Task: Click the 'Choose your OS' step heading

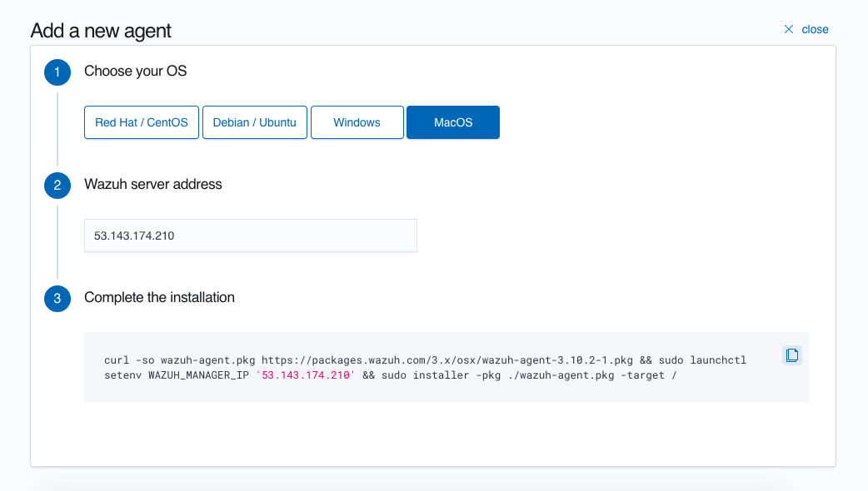Action: pos(136,72)
